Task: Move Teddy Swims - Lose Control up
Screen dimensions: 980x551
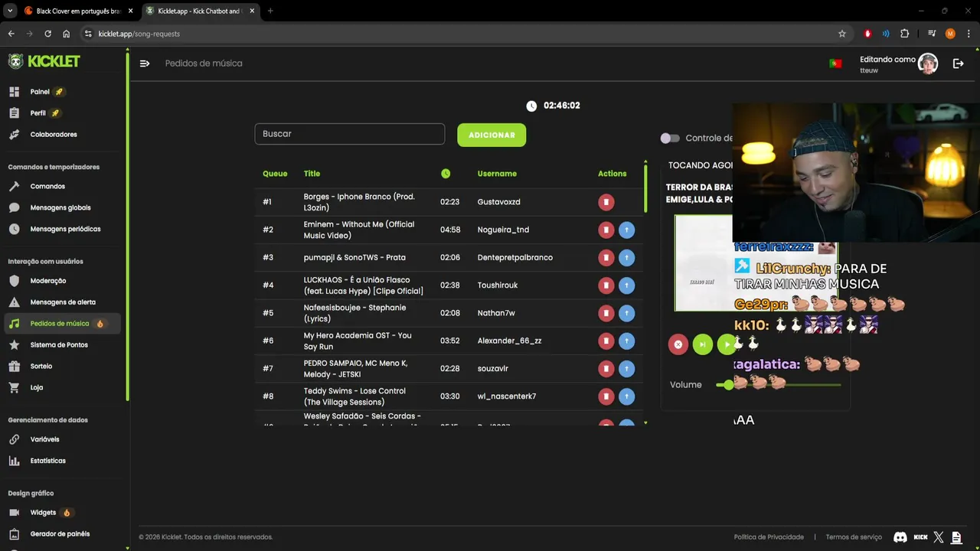Action: point(626,396)
